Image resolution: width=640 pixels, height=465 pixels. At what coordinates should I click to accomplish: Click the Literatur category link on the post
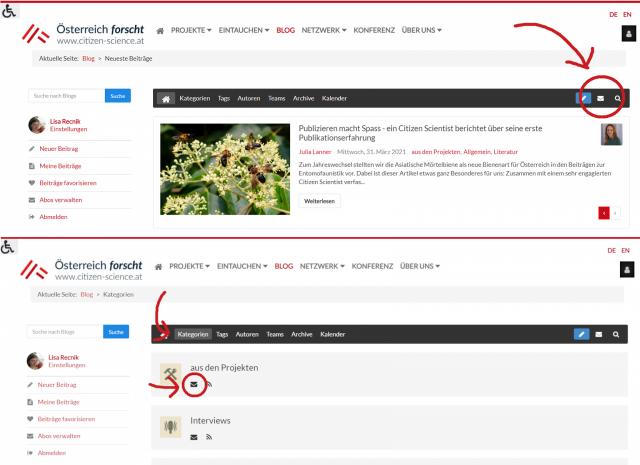click(x=505, y=152)
